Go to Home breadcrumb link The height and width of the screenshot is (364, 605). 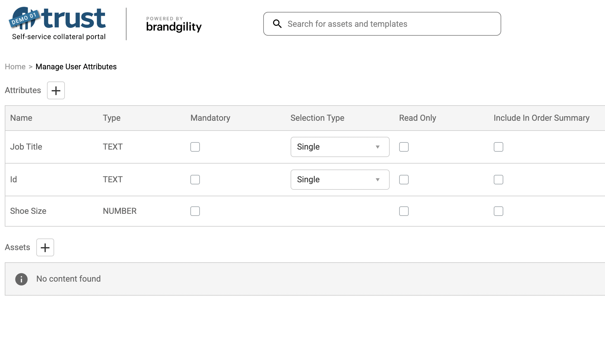(x=15, y=67)
